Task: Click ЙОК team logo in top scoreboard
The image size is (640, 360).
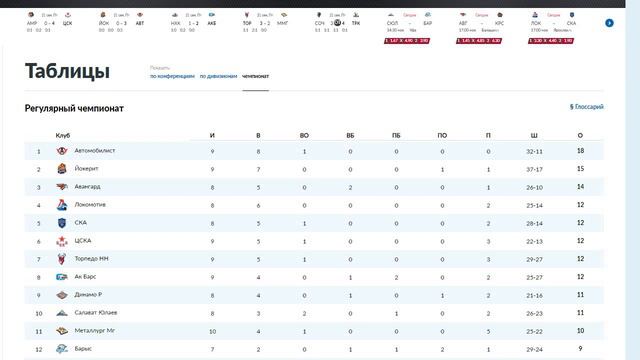Action: coord(103,15)
